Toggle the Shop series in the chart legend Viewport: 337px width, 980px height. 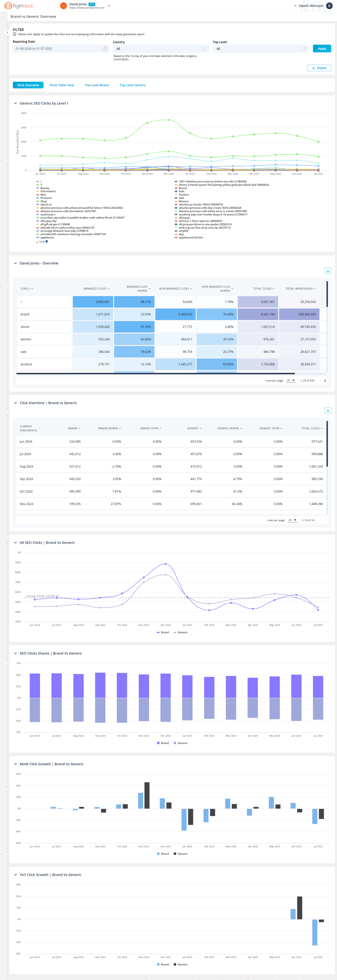point(41,202)
